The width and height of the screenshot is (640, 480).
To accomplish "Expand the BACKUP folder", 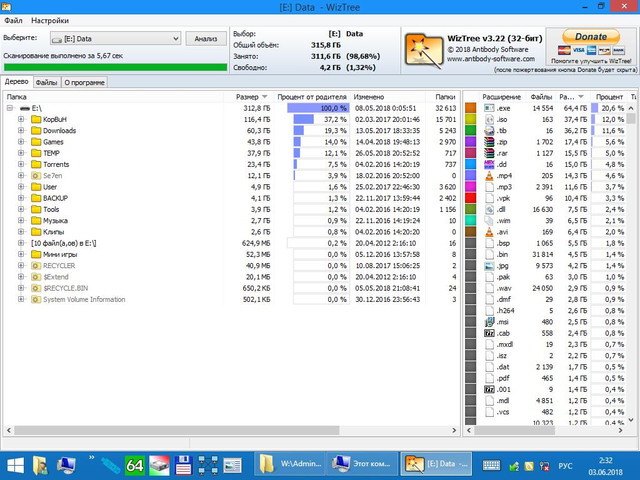I will pos(21,198).
